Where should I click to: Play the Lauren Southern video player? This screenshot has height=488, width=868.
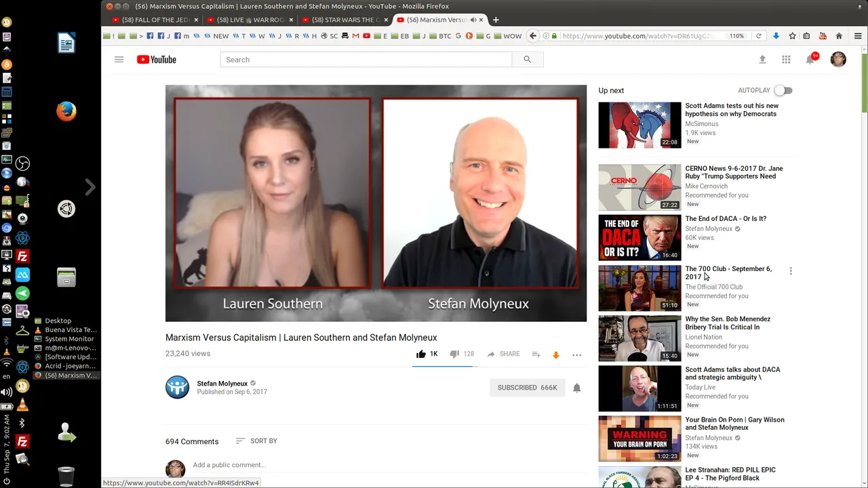click(376, 203)
